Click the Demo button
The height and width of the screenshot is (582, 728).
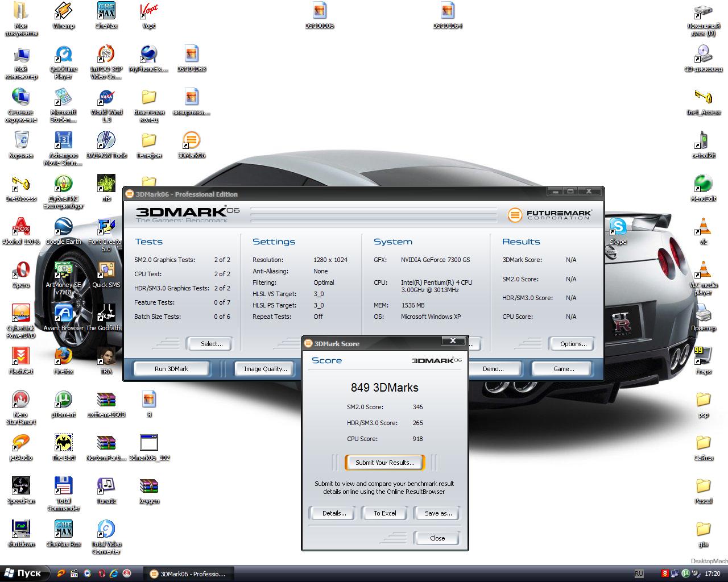[493, 369]
